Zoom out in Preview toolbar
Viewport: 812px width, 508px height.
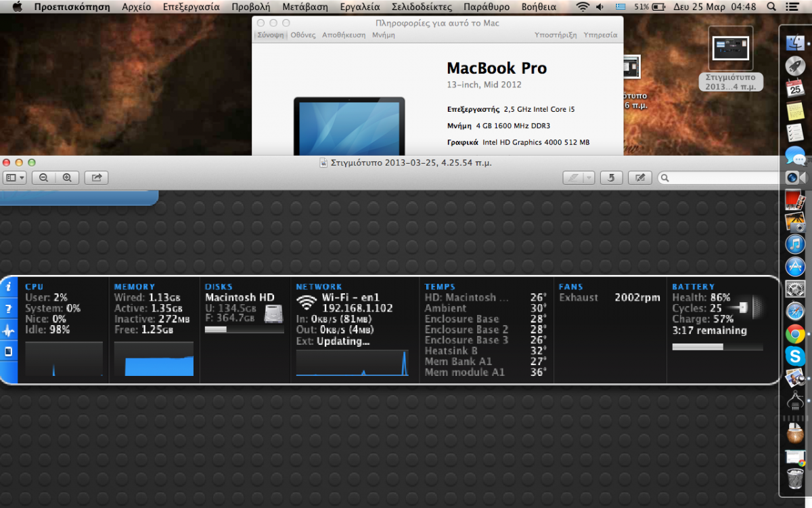point(43,177)
